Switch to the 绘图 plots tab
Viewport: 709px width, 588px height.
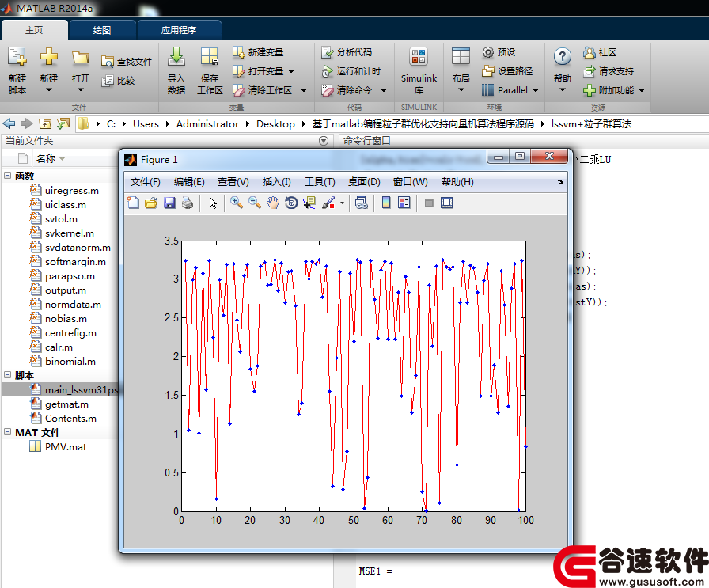click(102, 30)
